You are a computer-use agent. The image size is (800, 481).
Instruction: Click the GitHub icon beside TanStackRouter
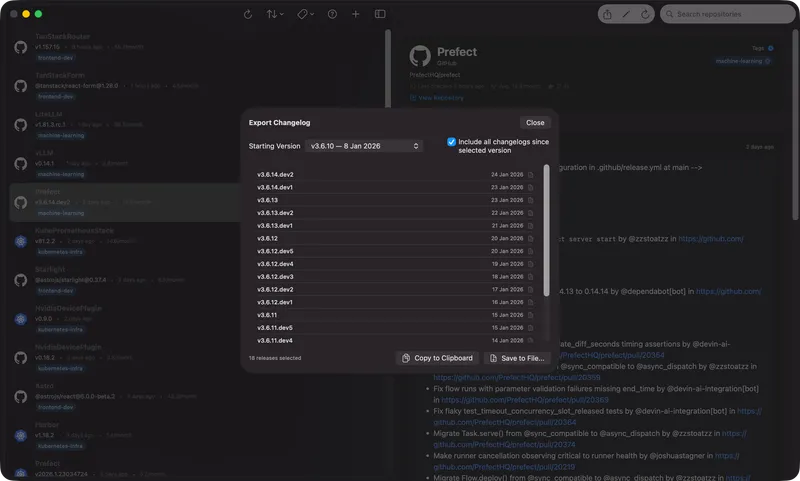[20, 47]
